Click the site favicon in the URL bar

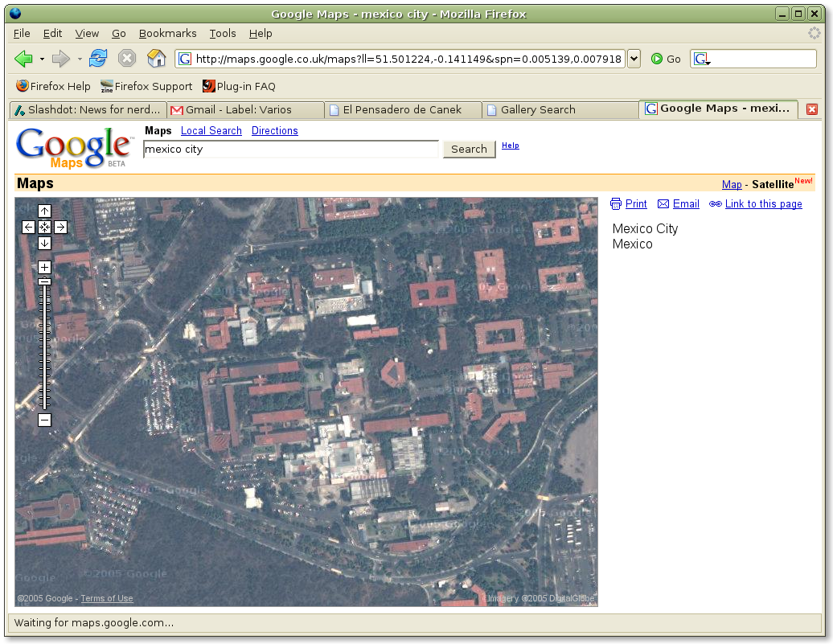tap(185, 59)
